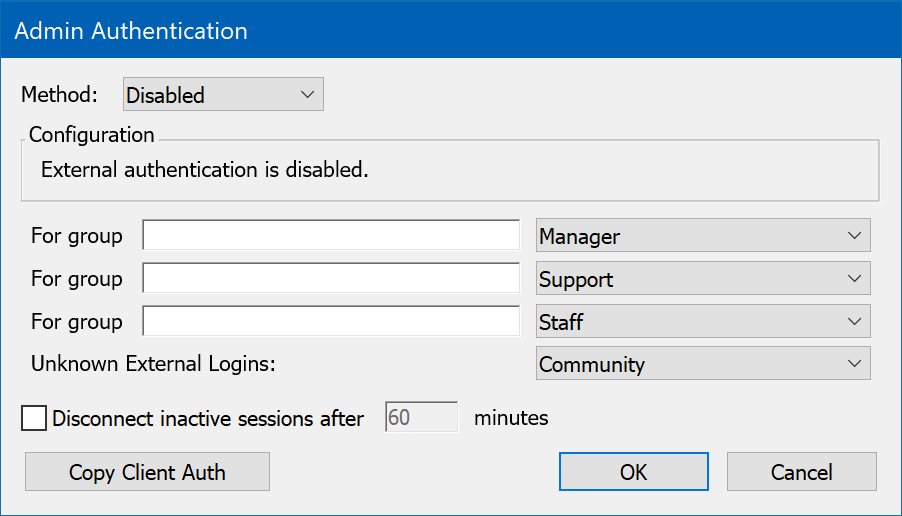Confirm the dialog with OK
The height and width of the screenshot is (516, 902).
point(633,472)
